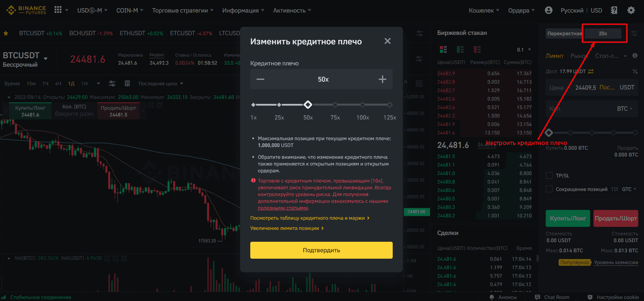Image resolution: width=644 pixels, height=301 pixels.
Task: Open the GTC time-in-force dropdown
Action: (629, 189)
